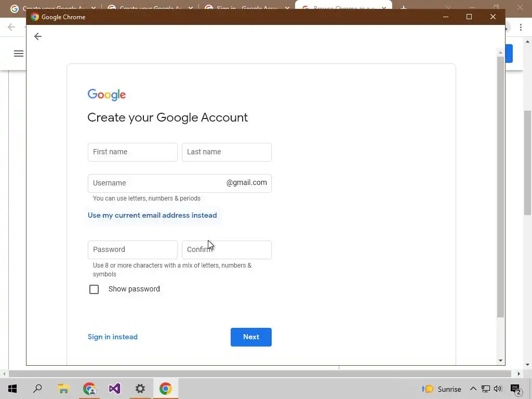Toggle the Show password checkbox
Image resolution: width=532 pixels, height=399 pixels.
[94, 289]
